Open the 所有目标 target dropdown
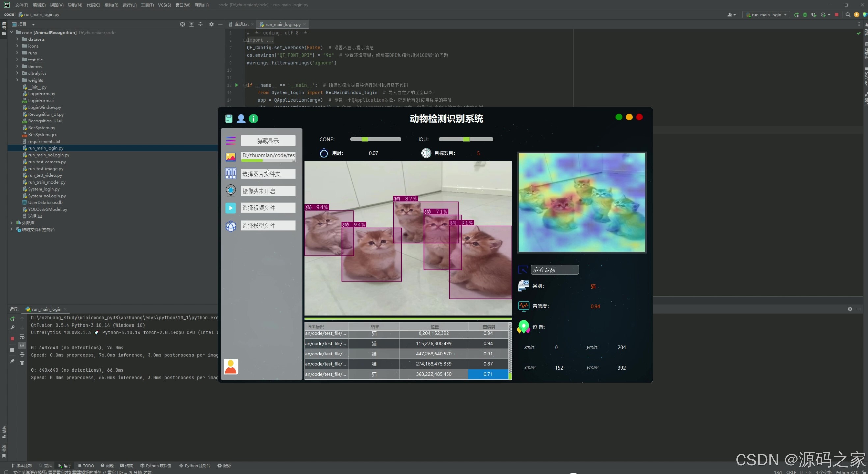This screenshot has width=868, height=474. [x=555, y=270]
